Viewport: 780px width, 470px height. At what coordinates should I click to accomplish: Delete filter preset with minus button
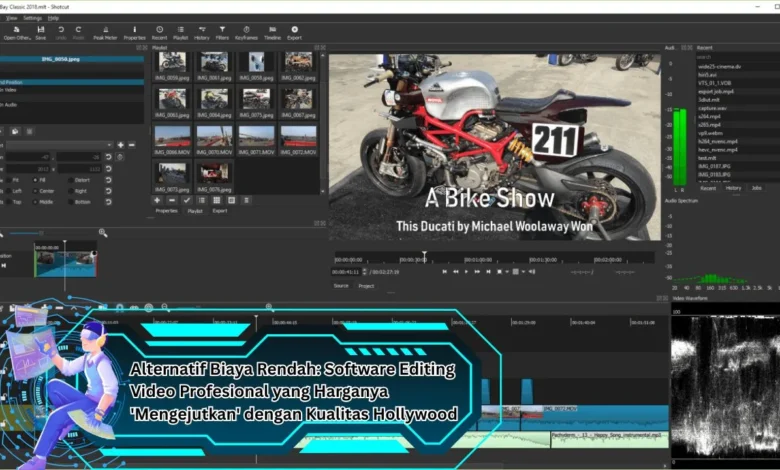pos(131,145)
